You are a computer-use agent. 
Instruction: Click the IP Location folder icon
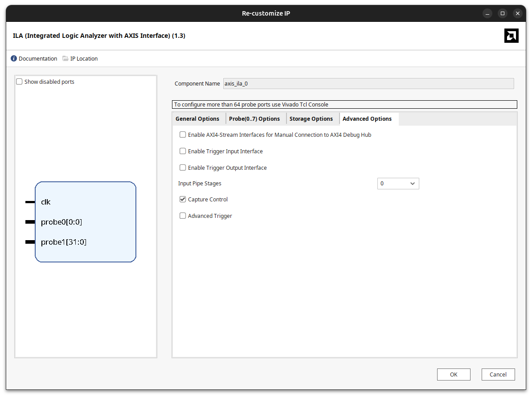65,58
